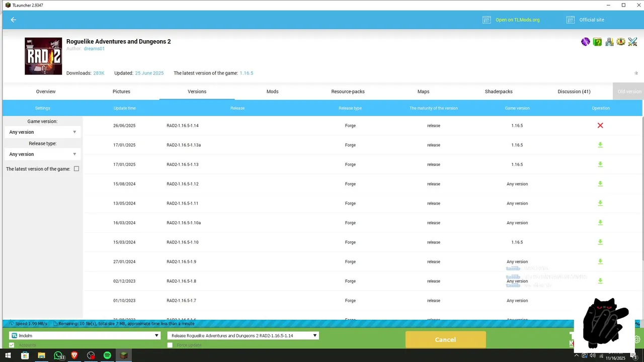Click the purple magic orb category icon

(586, 42)
